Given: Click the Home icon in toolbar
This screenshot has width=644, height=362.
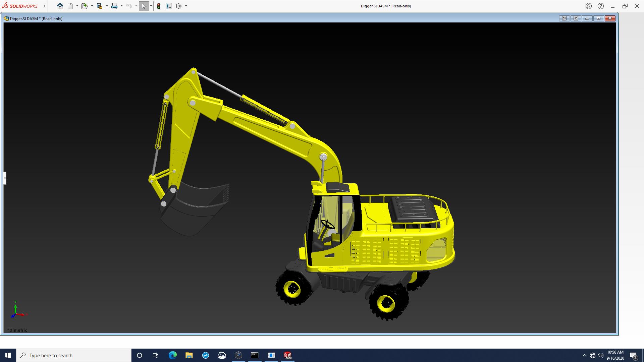Looking at the screenshot, I should pyautogui.click(x=60, y=6).
